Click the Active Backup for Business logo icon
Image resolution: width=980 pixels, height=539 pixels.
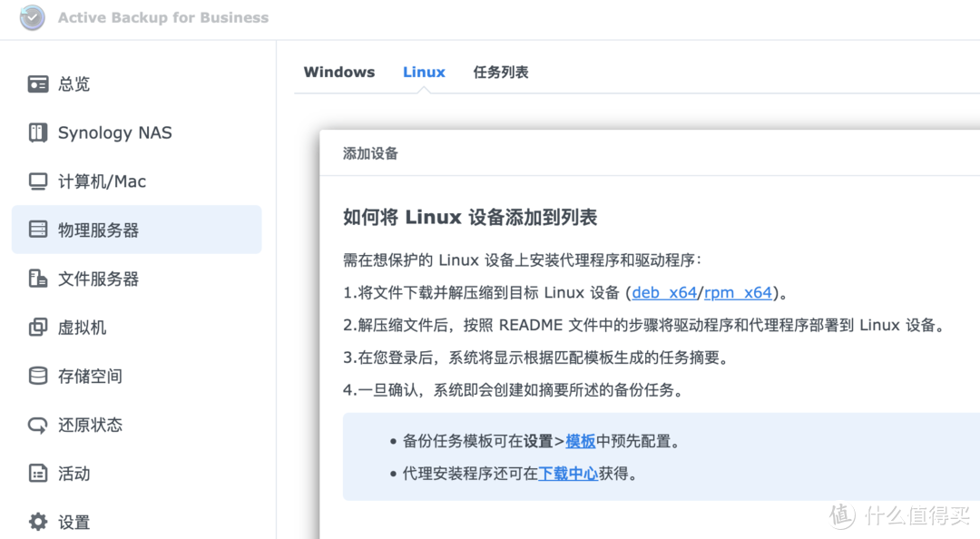coord(32,17)
